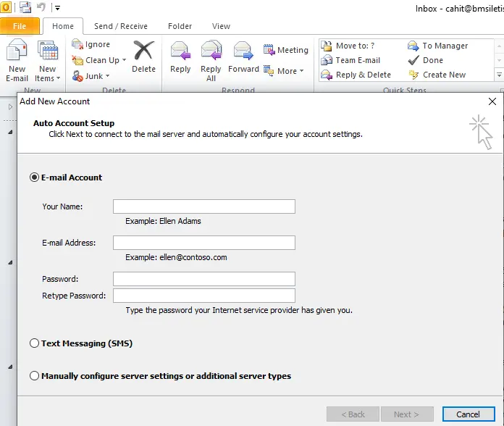This screenshot has width=504, height=426.
Task: Click the Your Name input field
Action: (x=204, y=206)
